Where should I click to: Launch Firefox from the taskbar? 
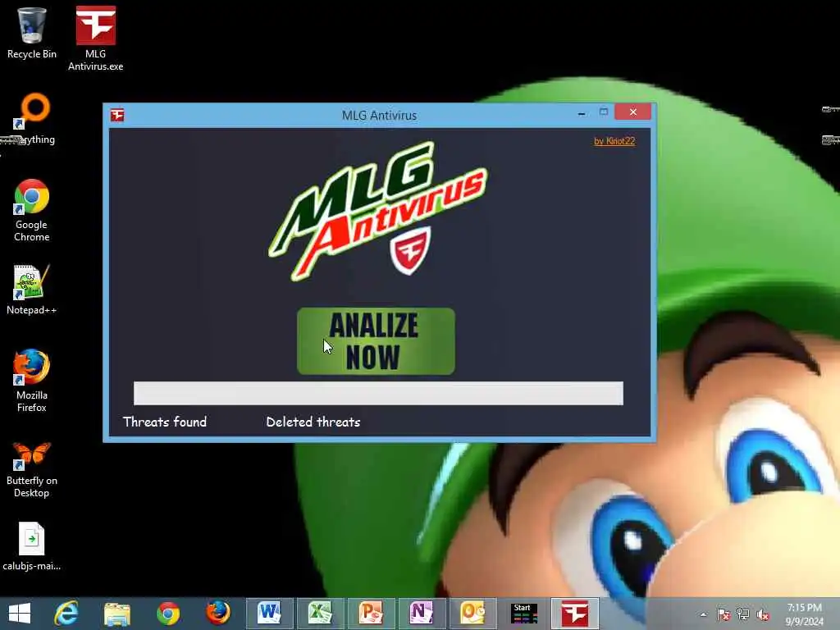(218, 614)
